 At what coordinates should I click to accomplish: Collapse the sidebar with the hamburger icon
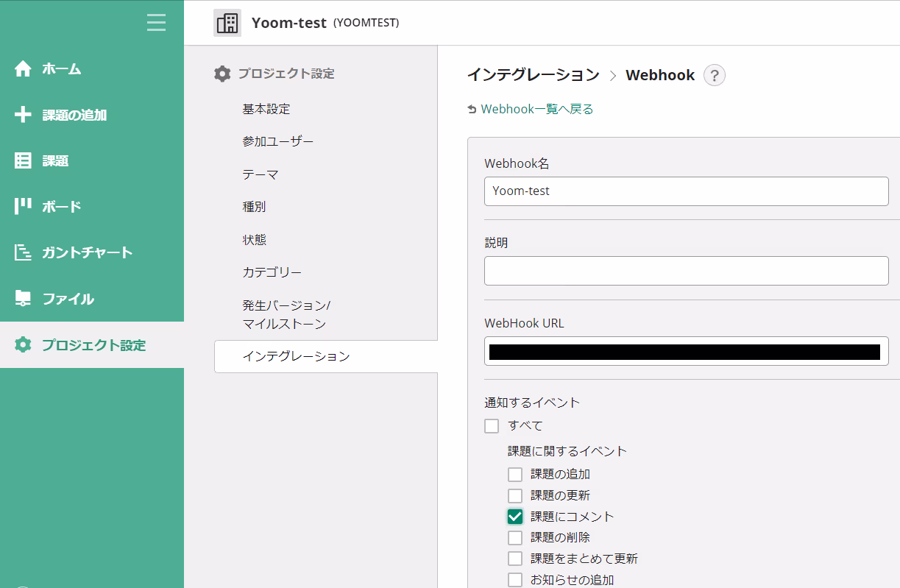[x=156, y=23]
